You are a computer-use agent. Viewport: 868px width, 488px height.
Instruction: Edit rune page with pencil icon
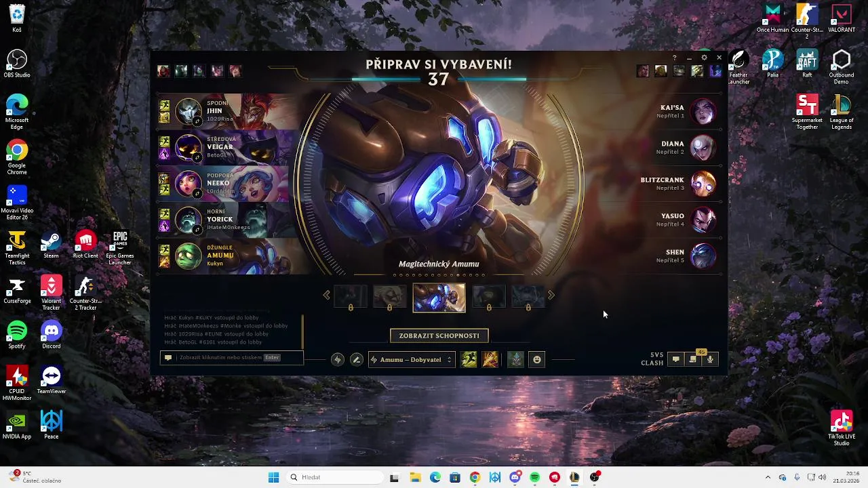coord(356,359)
